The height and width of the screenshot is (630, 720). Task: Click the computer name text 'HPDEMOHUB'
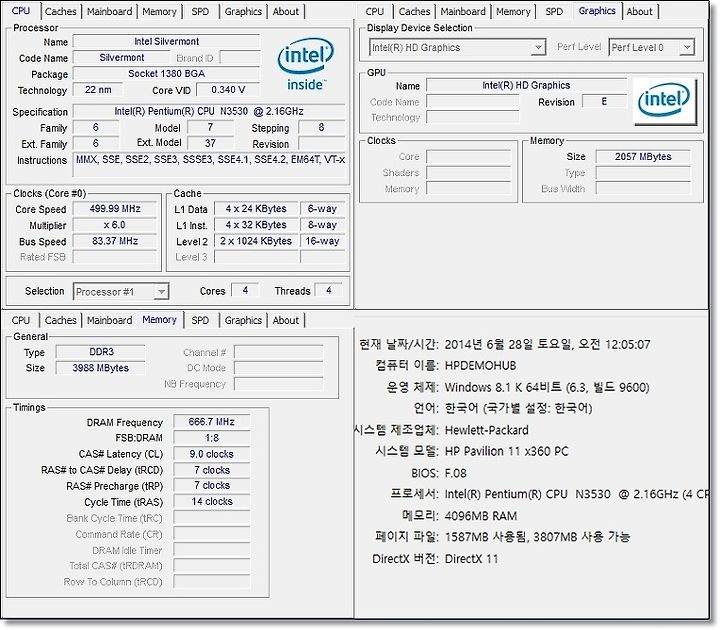pyautogui.click(x=480, y=366)
